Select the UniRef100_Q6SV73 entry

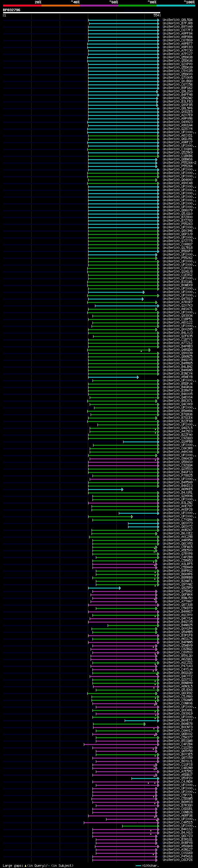(x=178, y=523)
